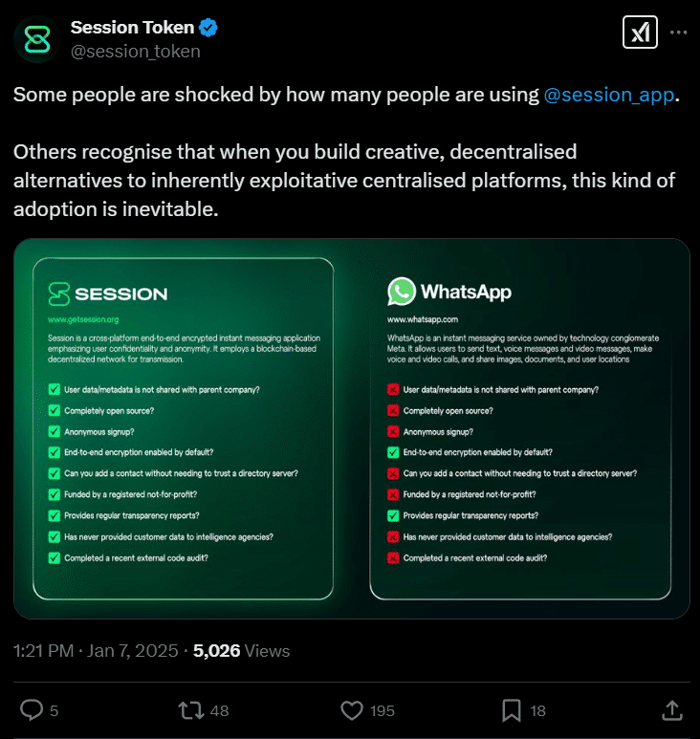Click the blue verified badge
The height and width of the screenshot is (739, 700).
208,28
